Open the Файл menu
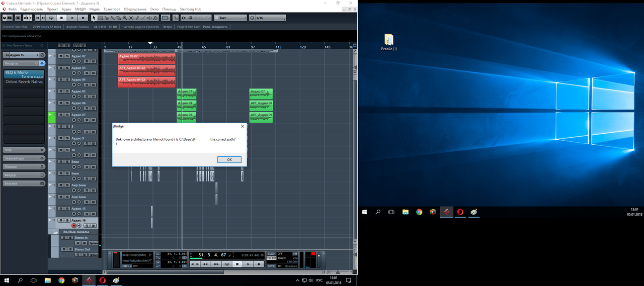 (12, 9)
